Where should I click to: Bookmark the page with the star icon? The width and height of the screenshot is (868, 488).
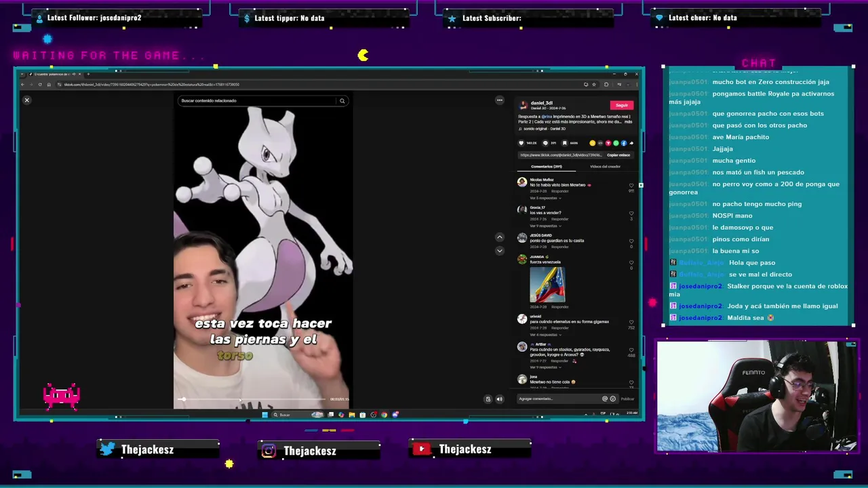tap(595, 85)
